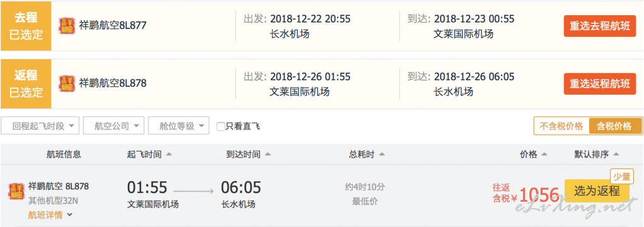Click the airline logo beside 祥鹏航空 8L878 result

(x=16, y=192)
